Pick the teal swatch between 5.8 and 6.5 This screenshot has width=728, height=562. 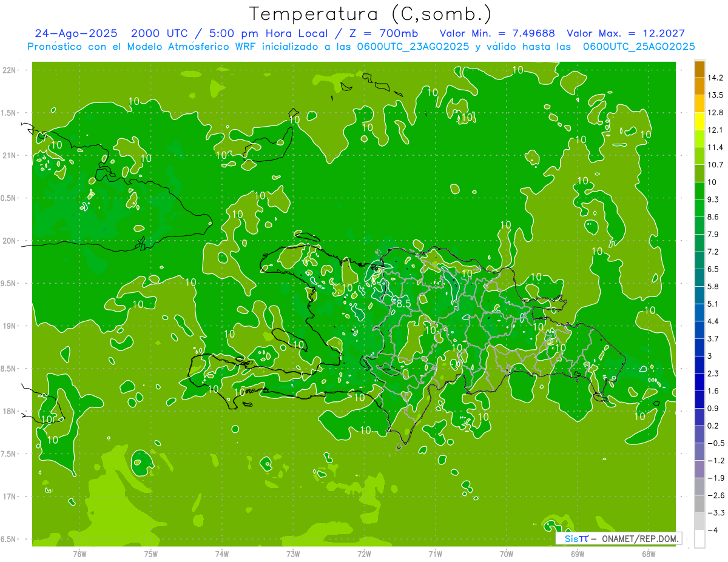tap(699, 277)
